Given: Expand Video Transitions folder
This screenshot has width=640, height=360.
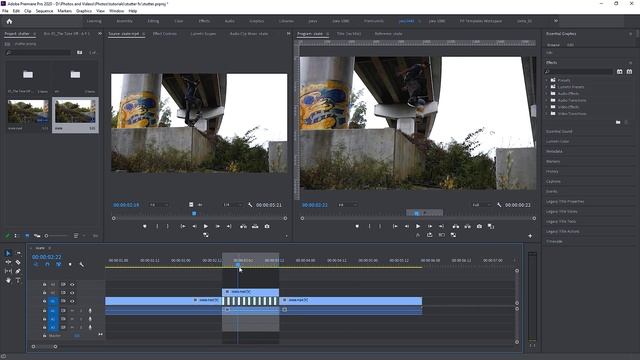Looking at the screenshot, I should (547, 113).
